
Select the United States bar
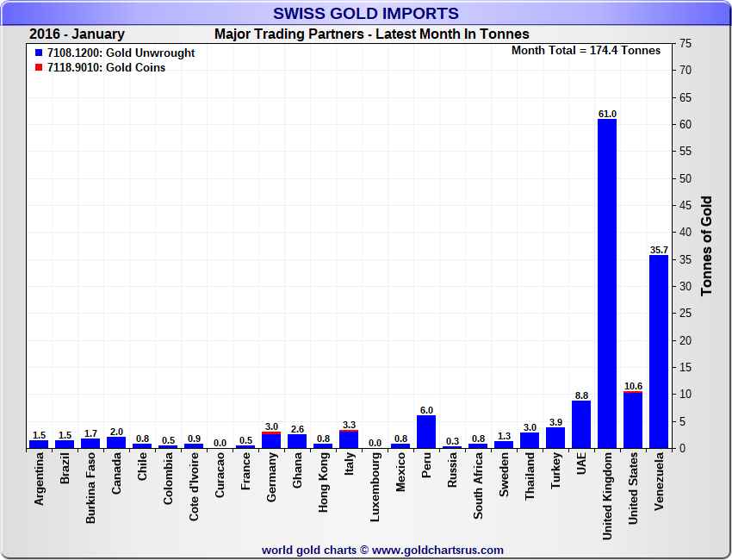633,420
